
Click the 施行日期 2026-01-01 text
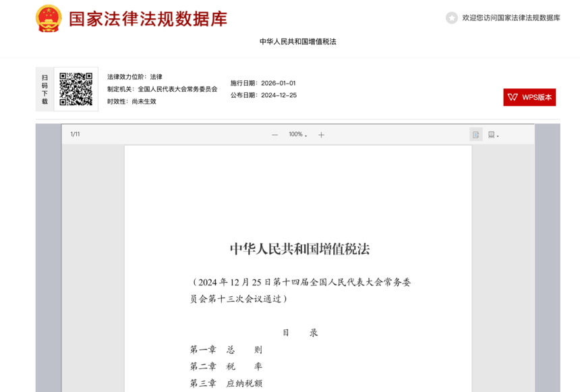(263, 83)
